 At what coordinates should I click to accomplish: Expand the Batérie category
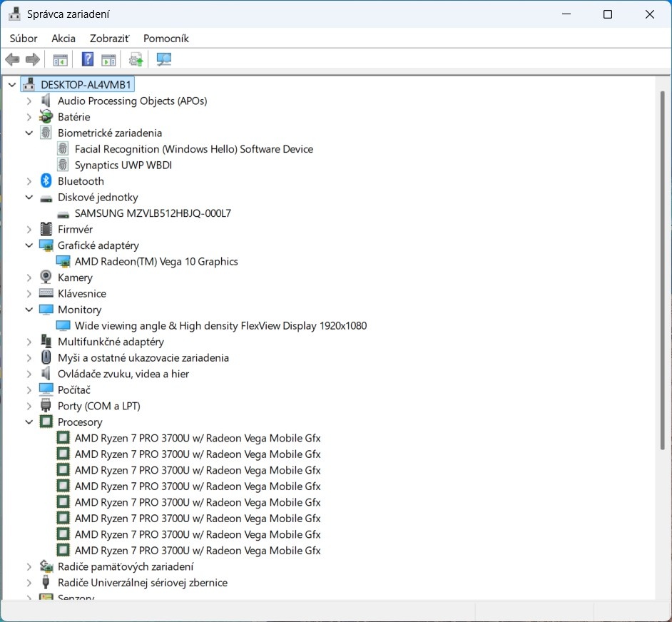pyautogui.click(x=29, y=117)
